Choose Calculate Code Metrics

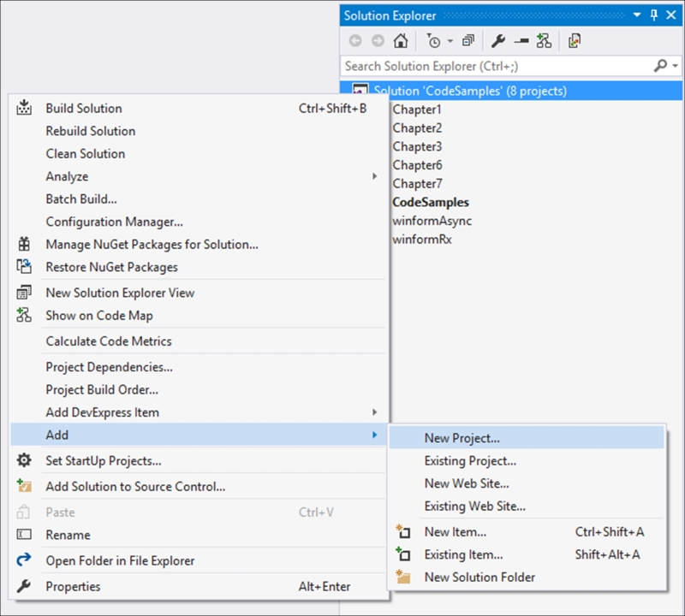(x=109, y=341)
